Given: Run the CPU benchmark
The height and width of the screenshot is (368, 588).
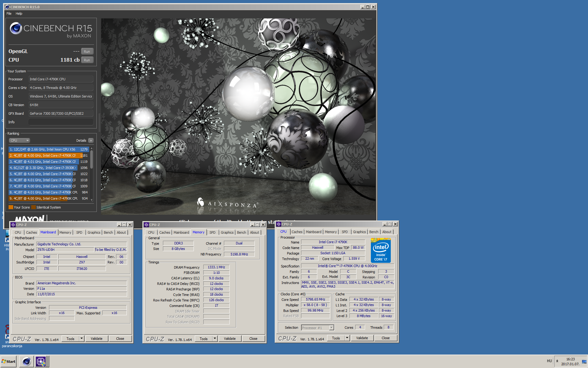Looking at the screenshot, I should tap(87, 60).
